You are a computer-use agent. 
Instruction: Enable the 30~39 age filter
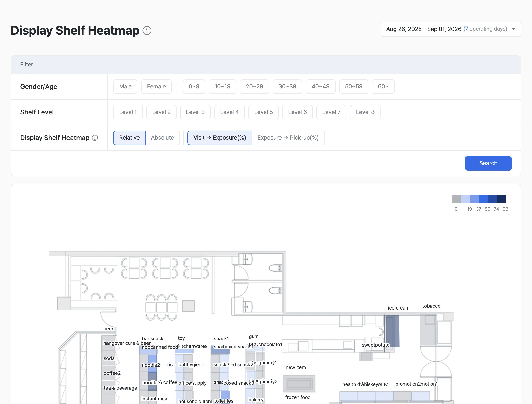287,87
